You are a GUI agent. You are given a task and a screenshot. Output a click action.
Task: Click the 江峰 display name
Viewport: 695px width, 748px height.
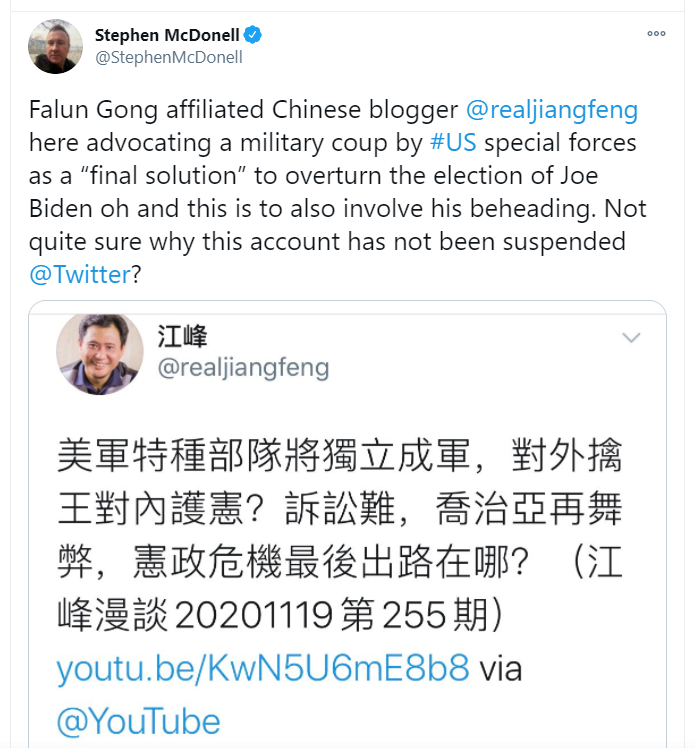tap(182, 336)
